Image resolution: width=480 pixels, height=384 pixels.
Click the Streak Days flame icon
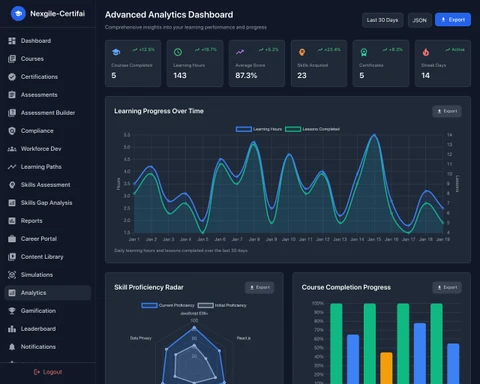click(426, 52)
